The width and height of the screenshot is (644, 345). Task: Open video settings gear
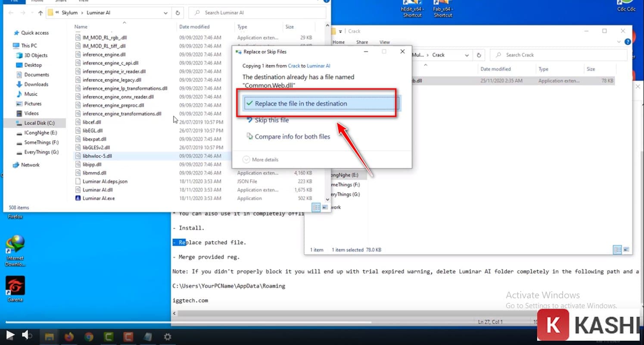[168, 336]
